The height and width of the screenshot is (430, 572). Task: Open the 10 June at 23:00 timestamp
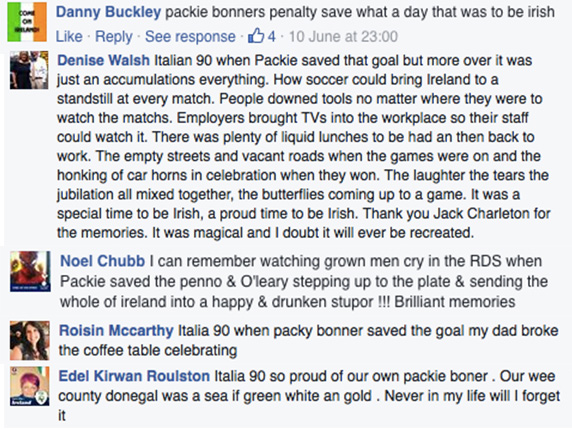(343, 36)
